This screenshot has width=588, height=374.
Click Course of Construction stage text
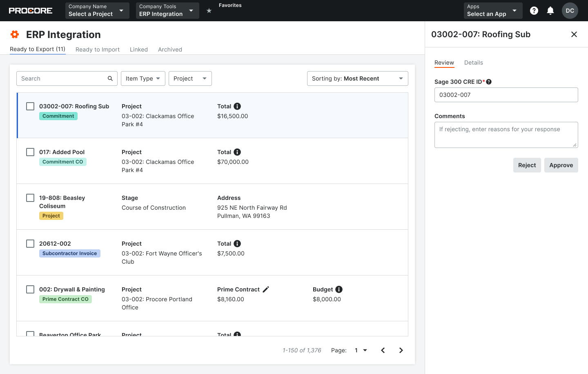tap(154, 208)
